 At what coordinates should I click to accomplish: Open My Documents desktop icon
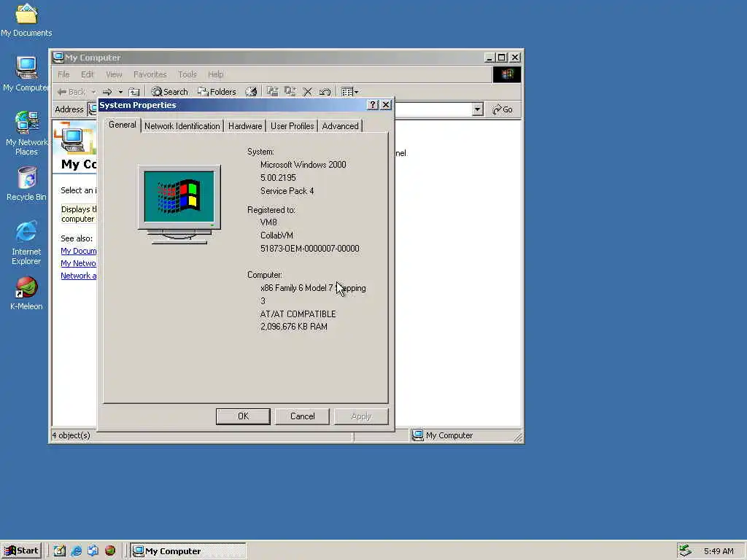(26, 20)
